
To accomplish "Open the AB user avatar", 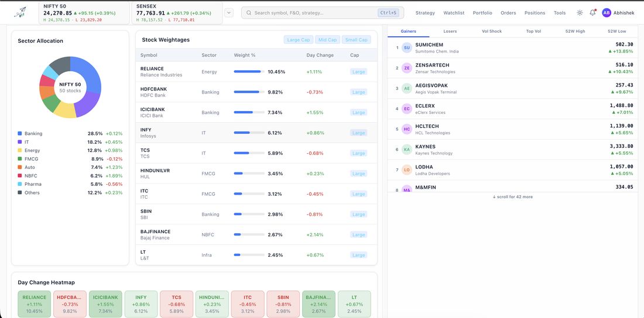I will click(606, 13).
